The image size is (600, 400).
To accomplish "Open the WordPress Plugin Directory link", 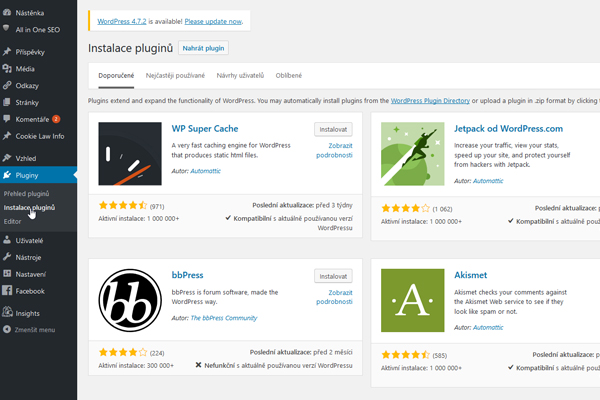I will click(x=430, y=101).
